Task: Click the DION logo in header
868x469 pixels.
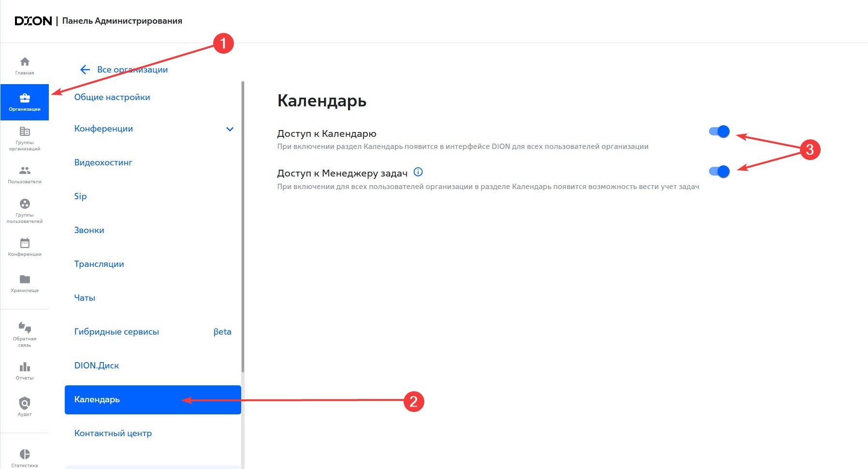Action: pos(33,21)
